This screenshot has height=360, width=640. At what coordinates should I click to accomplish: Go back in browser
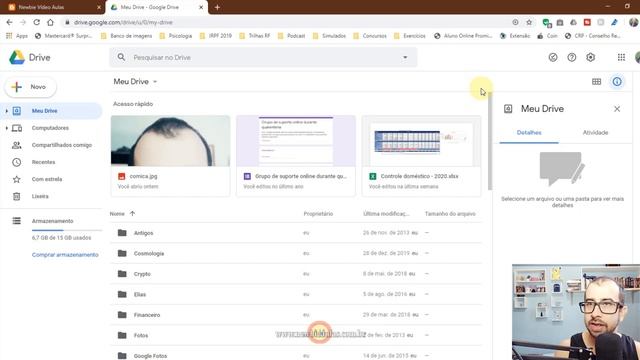pyautogui.click(x=9, y=22)
